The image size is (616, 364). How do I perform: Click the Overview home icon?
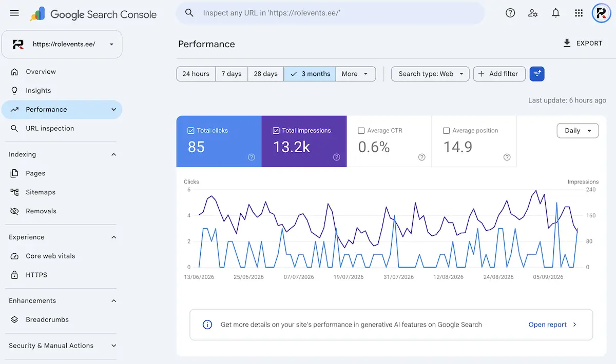coord(15,72)
